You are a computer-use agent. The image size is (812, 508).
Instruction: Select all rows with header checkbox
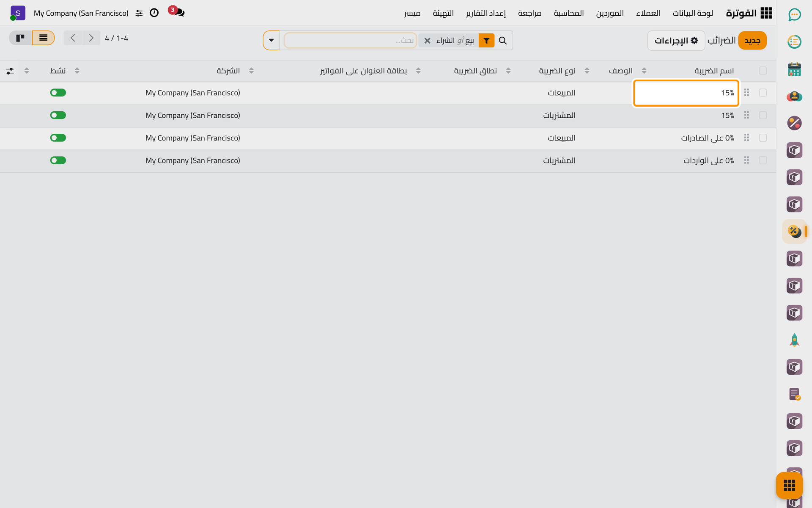tap(763, 71)
